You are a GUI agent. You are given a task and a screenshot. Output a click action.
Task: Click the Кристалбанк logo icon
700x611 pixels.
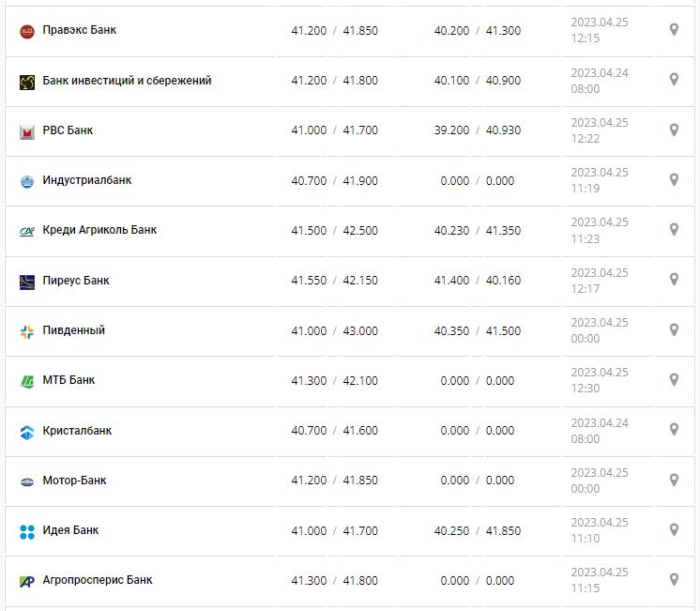click(x=27, y=432)
